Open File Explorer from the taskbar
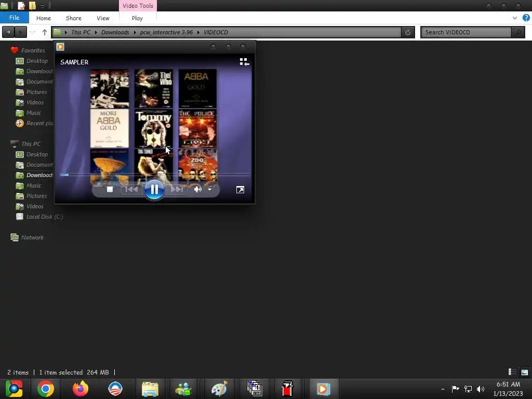This screenshot has height=399, width=532. (150, 389)
